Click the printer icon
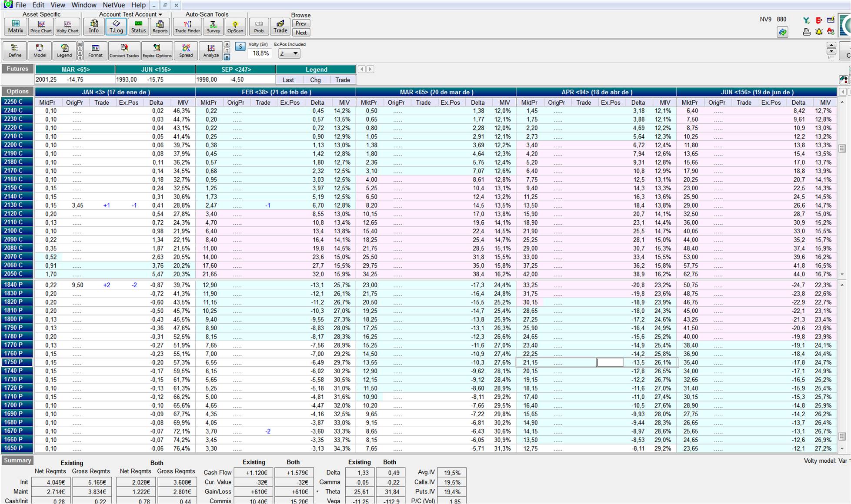This screenshot has height=504, width=851. pos(807,32)
